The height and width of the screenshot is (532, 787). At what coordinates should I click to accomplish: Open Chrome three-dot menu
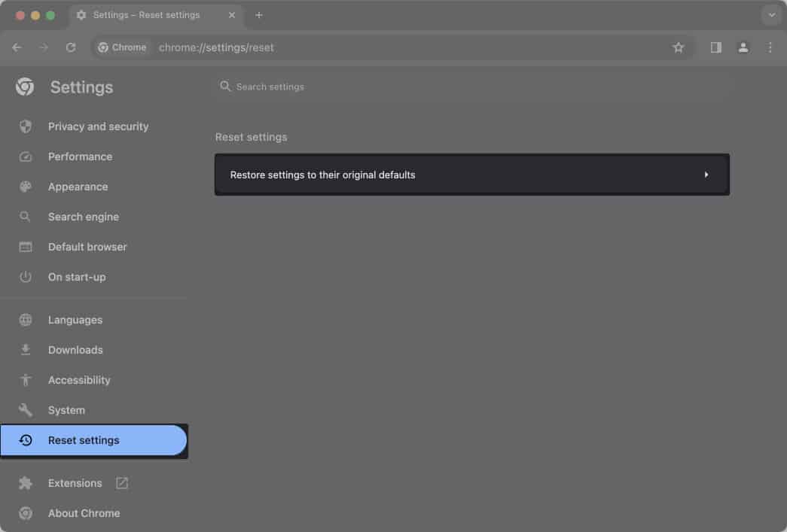pos(770,47)
